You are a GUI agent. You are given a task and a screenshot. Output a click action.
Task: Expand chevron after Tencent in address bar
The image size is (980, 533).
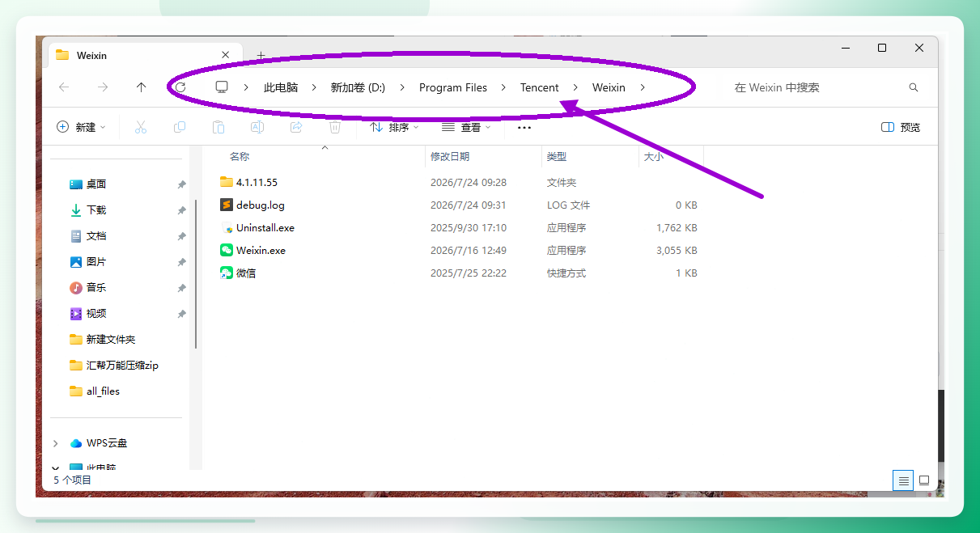[575, 87]
